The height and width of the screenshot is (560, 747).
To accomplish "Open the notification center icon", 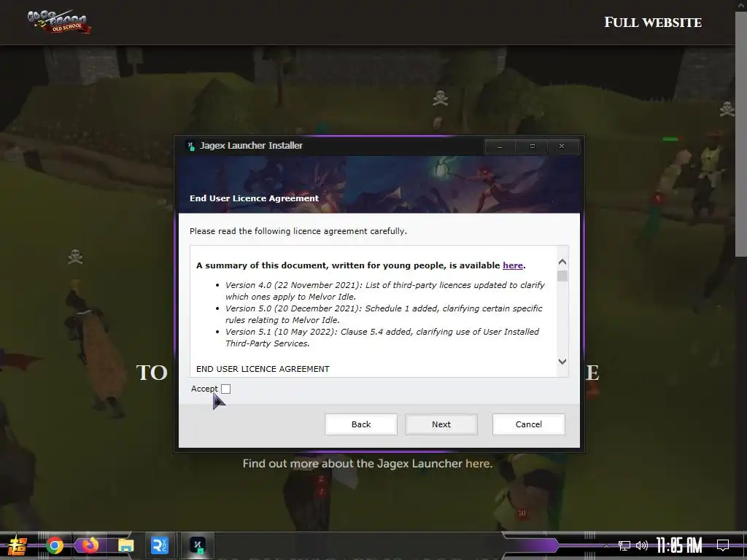I will coord(723,545).
